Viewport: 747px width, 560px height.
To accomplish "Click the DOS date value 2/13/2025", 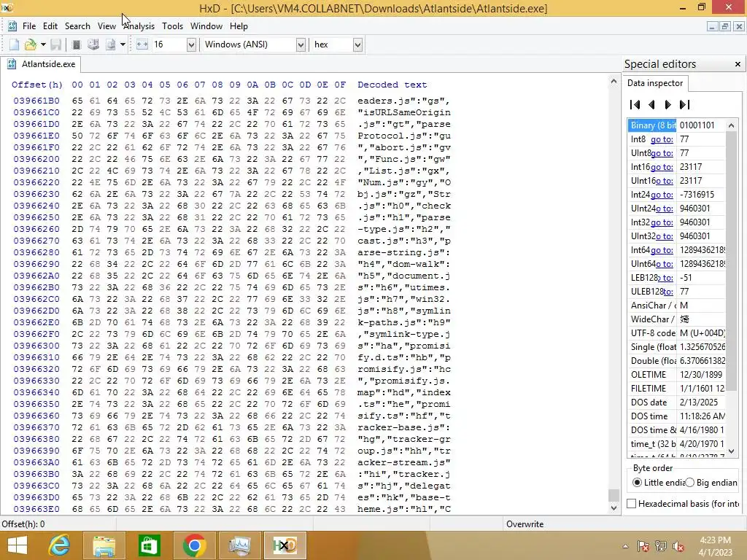I will click(699, 402).
